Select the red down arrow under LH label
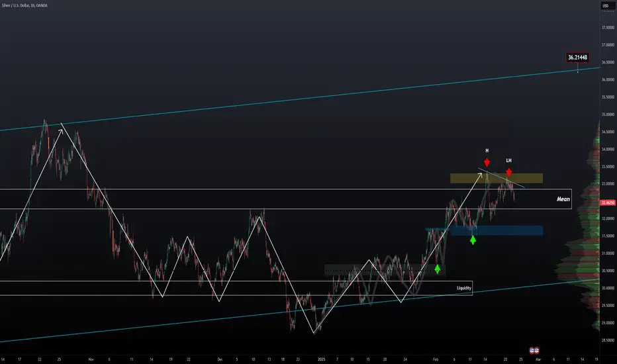Screen dimensions: 617x364 point(509,172)
